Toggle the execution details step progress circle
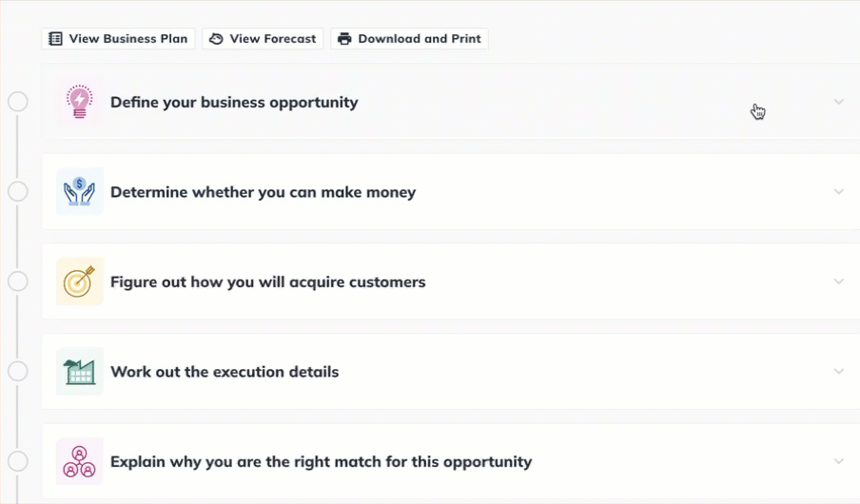The width and height of the screenshot is (860, 504). 17,371
